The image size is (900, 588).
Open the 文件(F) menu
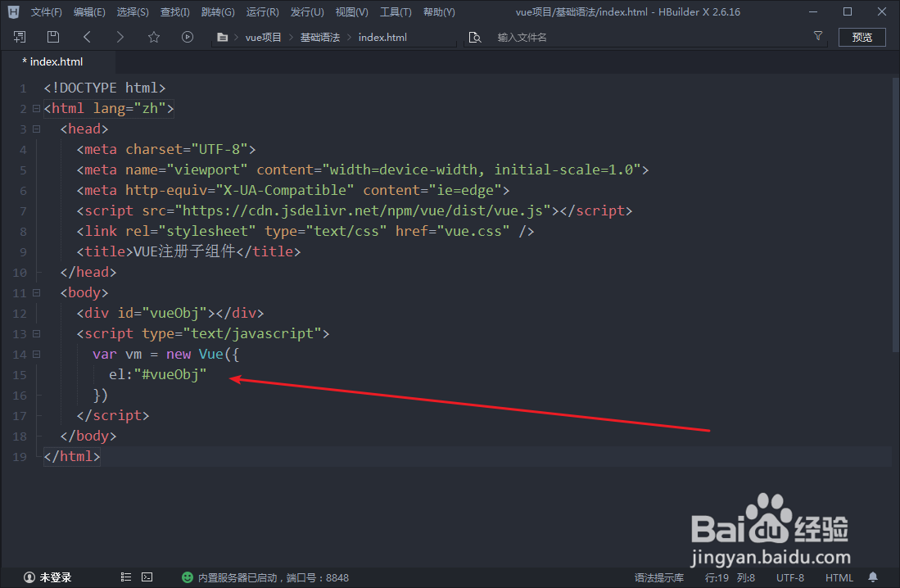[46, 12]
